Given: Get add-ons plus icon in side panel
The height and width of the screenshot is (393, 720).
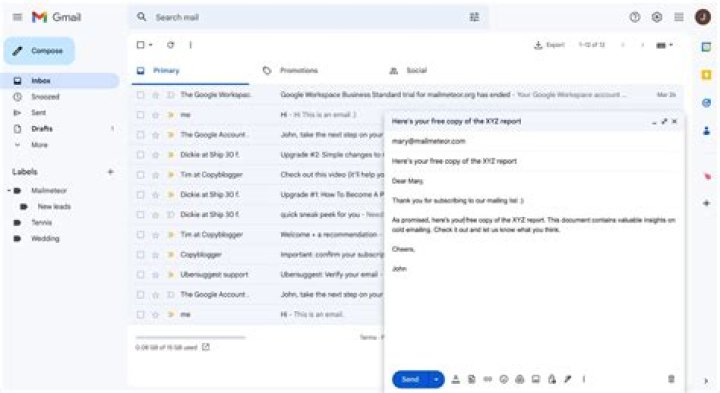Looking at the screenshot, I should pos(706,203).
